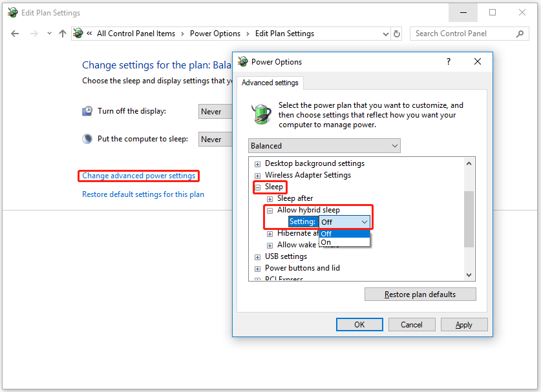
Task: Expand Power buttons and lid node
Action: (257, 269)
